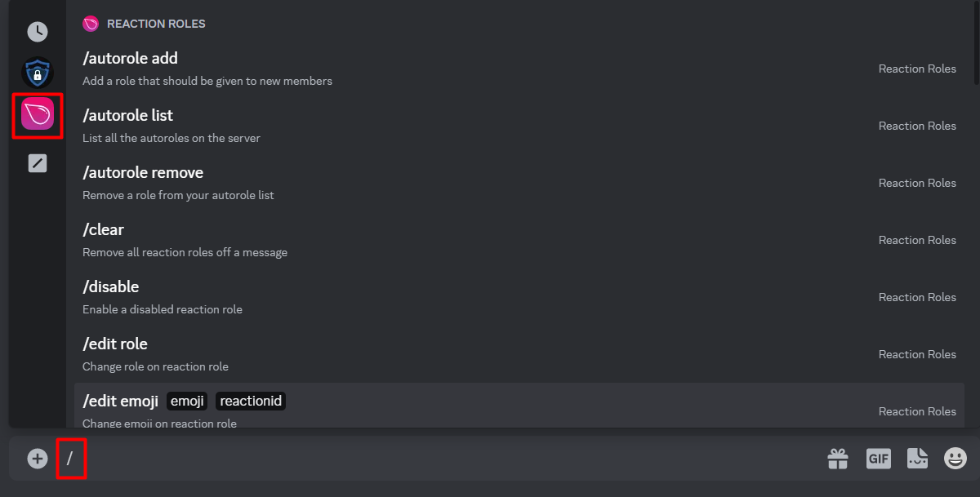Viewport: 980px width, 497px height.
Task: Choose the /autorole list command
Action: (519, 126)
